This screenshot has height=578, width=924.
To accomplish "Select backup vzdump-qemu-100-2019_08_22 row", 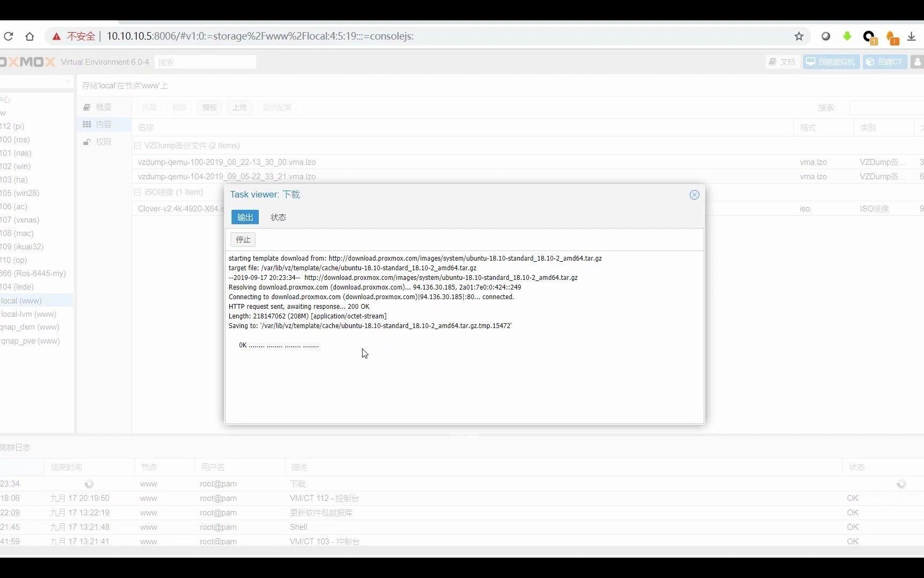I will point(528,162).
